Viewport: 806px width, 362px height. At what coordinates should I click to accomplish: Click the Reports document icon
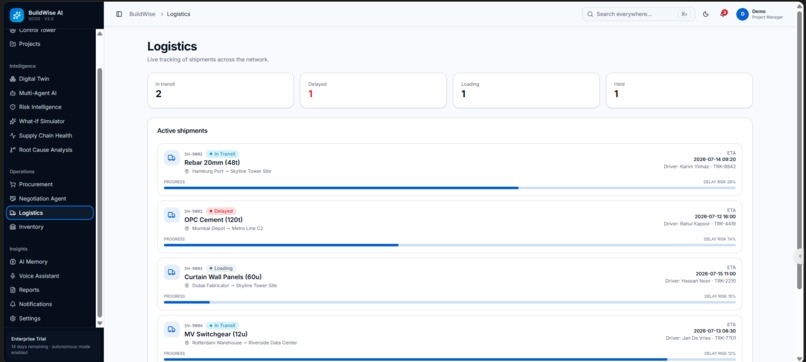[x=13, y=290]
